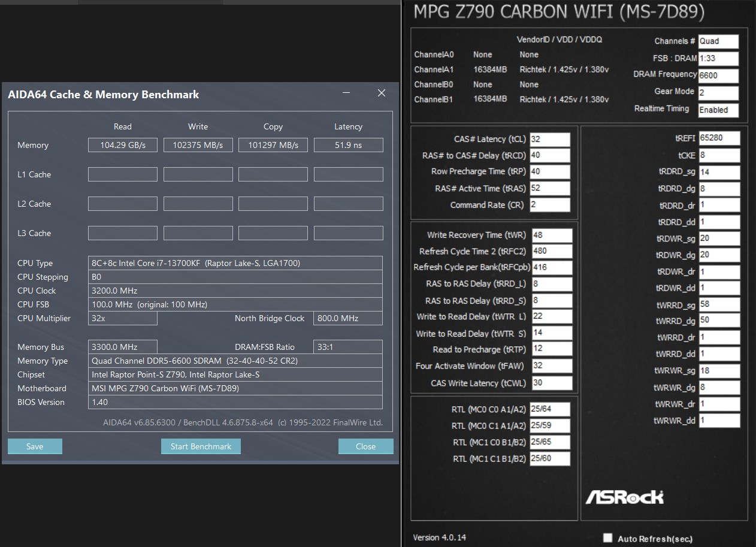This screenshot has width=756, height=547.
Task: Click the tRFC2 value 480 field
Action: [x=552, y=252]
